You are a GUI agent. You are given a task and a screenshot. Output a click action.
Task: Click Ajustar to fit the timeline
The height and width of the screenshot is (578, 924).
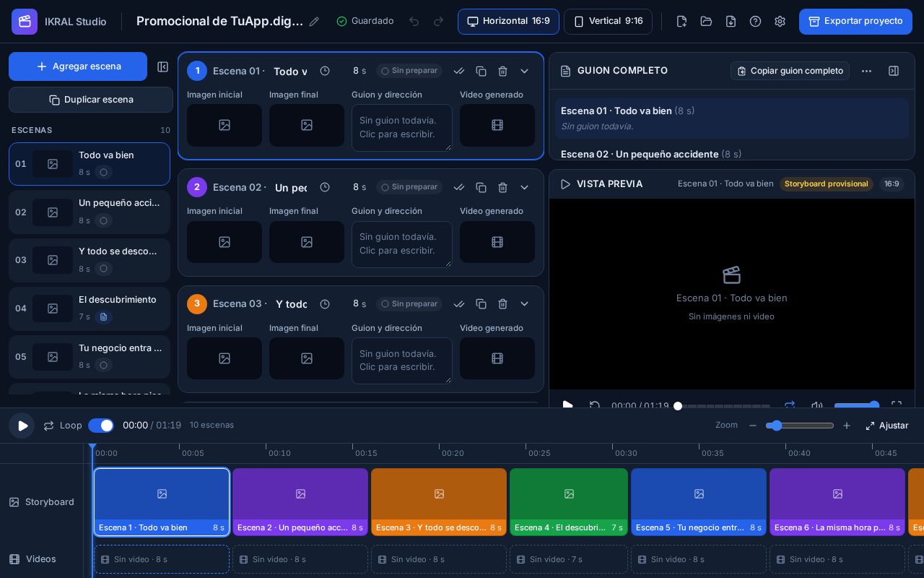[886, 426]
